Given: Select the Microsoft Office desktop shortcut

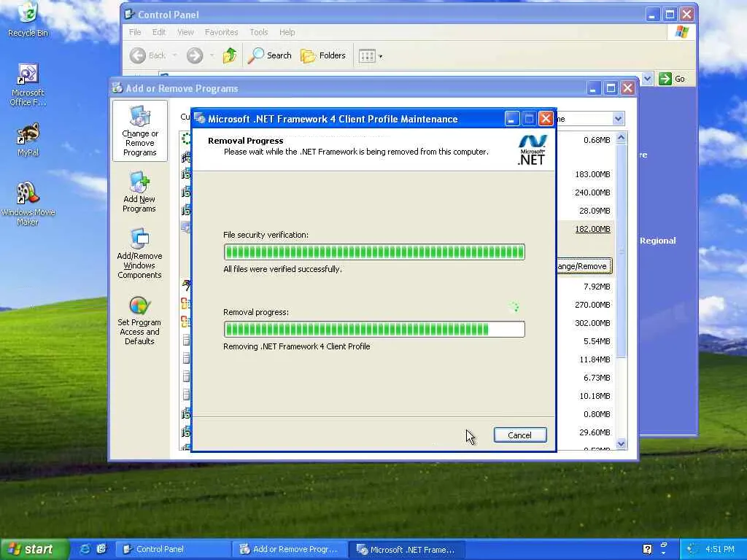Looking at the screenshot, I should (x=28, y=85).
